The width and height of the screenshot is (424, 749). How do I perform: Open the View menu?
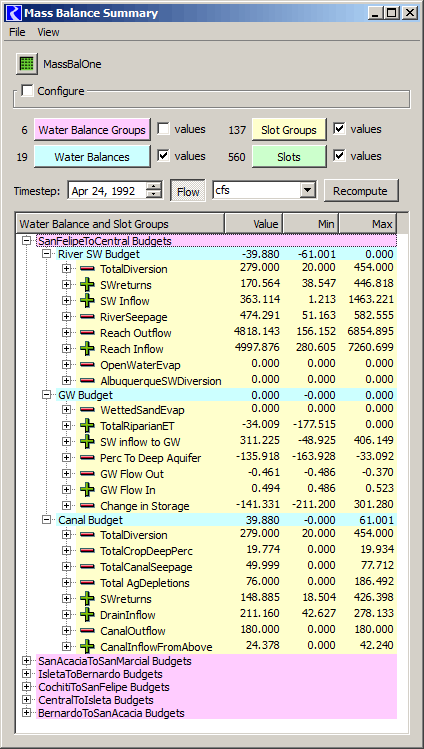[x=48, y=32]
